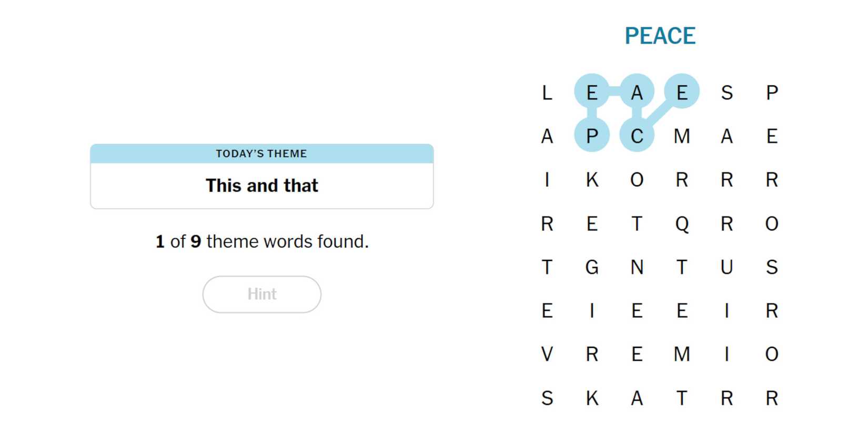868x434 pixels.
Task: Select the unhighlighted letter P
Action: (x=772, y=93)
